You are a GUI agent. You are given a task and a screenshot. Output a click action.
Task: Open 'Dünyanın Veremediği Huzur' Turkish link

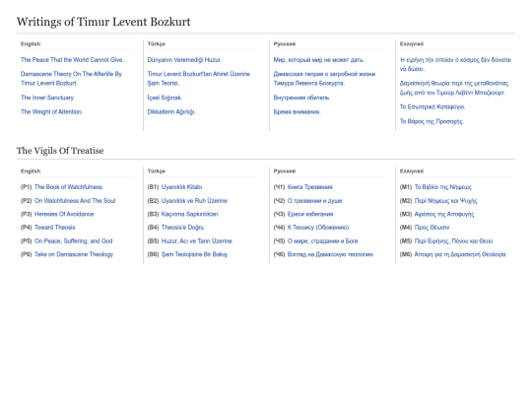[x=184, y=60]
